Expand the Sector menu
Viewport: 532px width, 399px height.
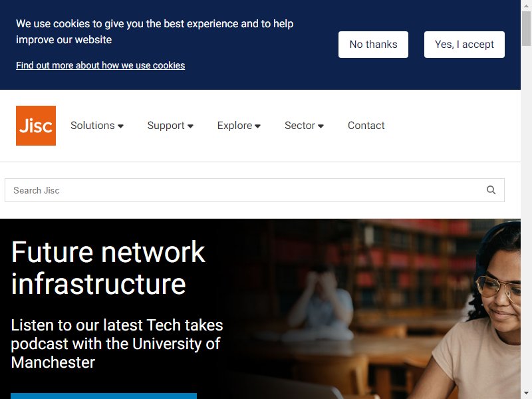point(304,126)
